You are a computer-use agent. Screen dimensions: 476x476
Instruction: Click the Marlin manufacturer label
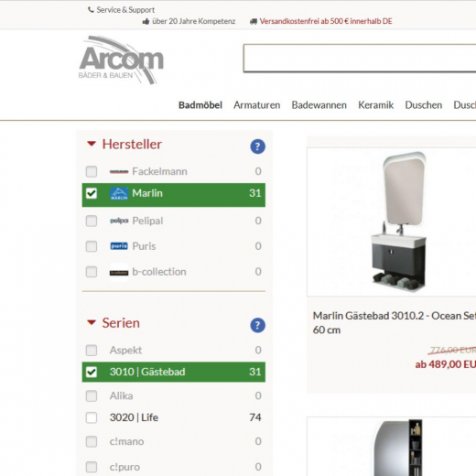pos(147,193)
